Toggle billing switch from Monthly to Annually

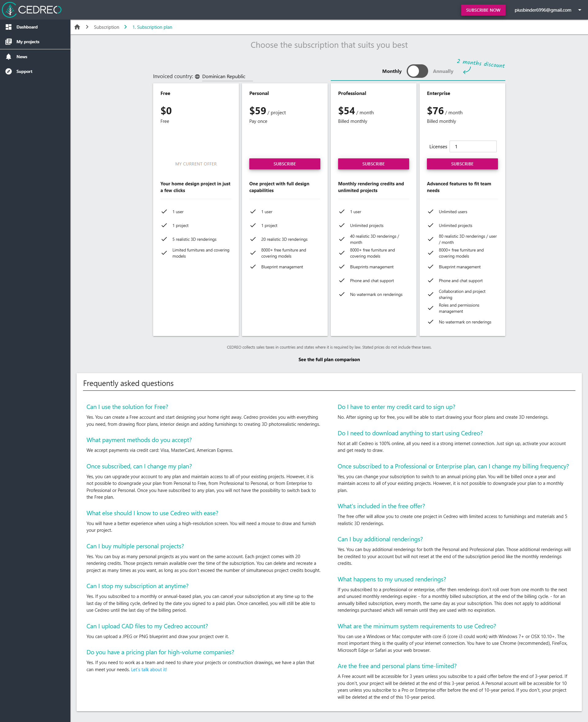[417, 71]
